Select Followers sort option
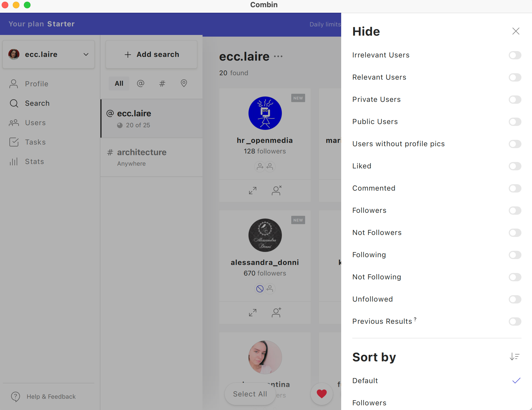The width and height of the screenshot is (532, 410). pos(369,403)
